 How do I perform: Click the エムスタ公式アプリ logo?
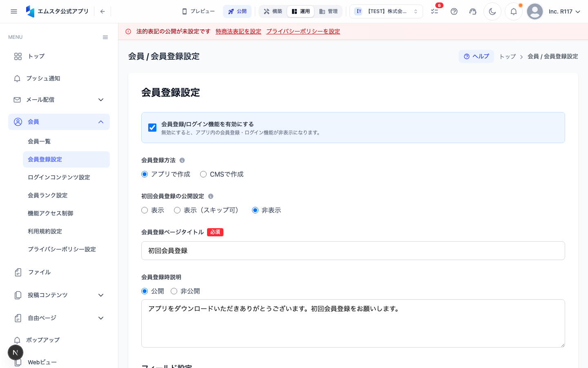coord(57,11)
